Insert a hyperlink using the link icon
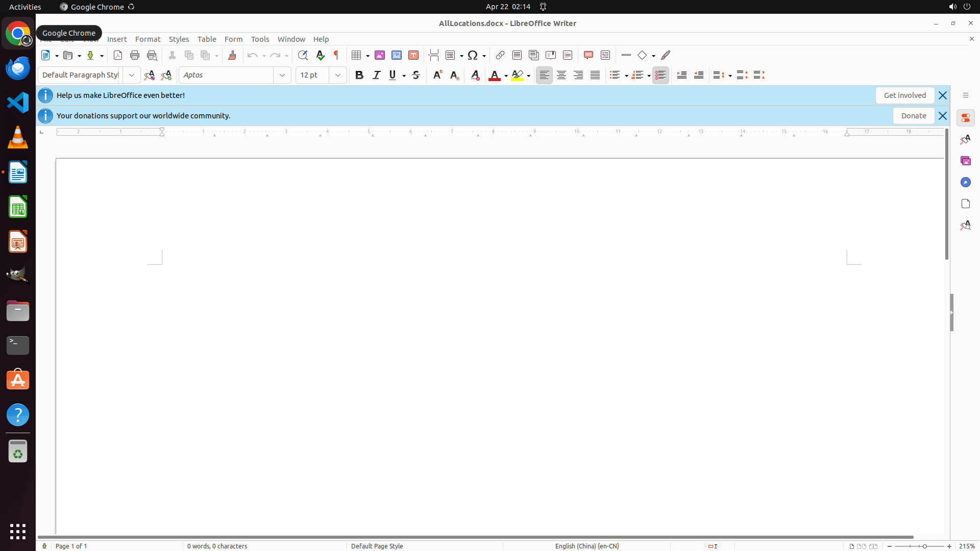The width and height of the screenshot is (980, 551). click(x=500, y=55)
